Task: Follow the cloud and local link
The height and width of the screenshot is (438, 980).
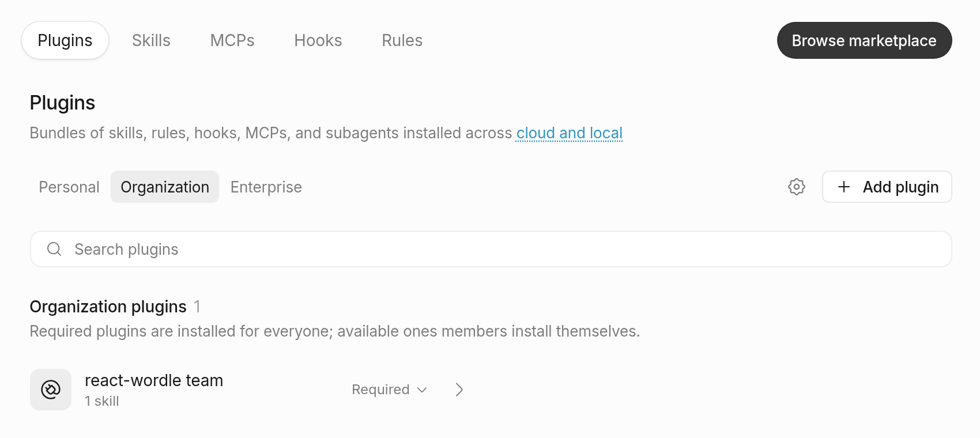Action: pyautogui.click(x=570, y=133)
